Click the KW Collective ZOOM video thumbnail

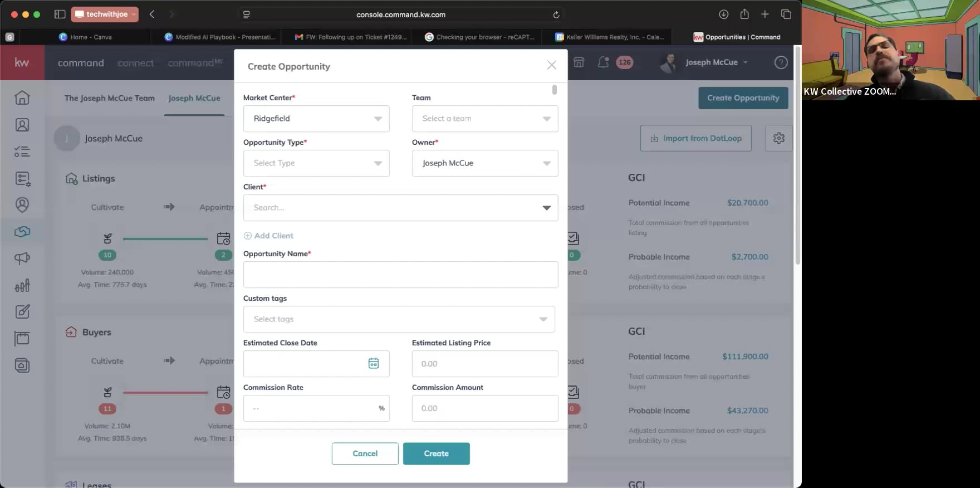tap(891, 50)
